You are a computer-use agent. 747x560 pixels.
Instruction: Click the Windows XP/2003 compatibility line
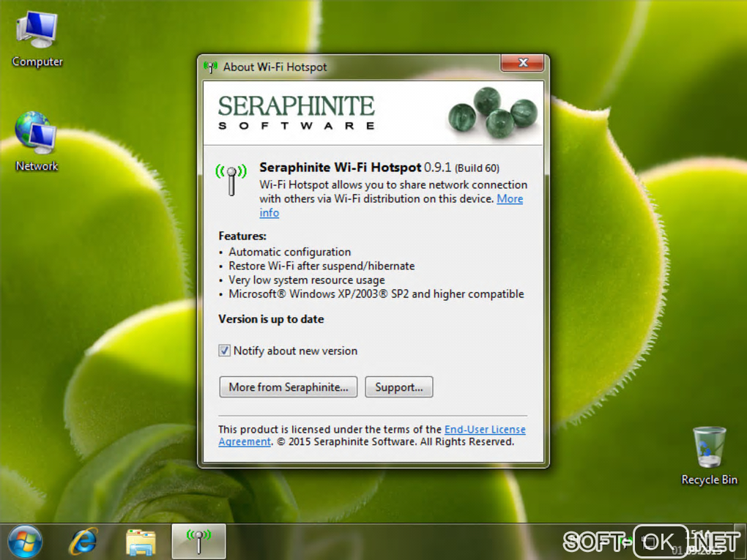[x=376, y=294]
